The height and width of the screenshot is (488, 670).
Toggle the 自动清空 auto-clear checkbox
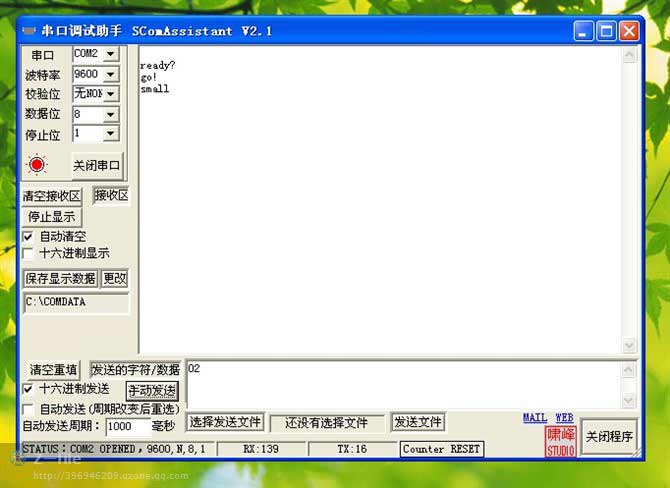28,236
